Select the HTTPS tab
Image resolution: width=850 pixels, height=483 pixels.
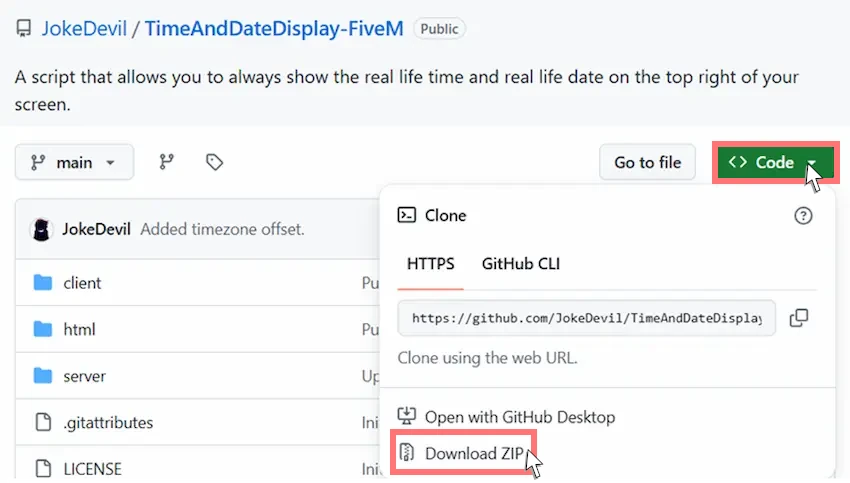tap(430, 264)
